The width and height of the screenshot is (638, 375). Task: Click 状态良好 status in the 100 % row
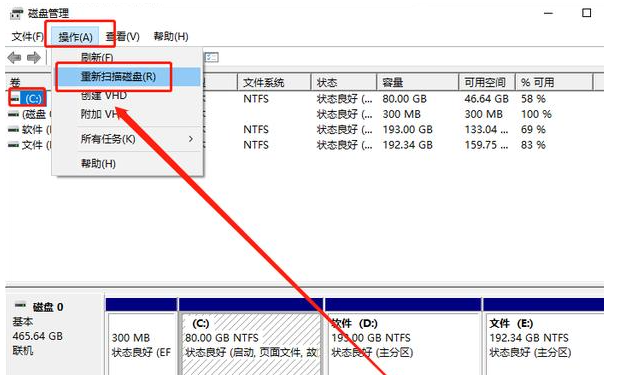[x=344, y=114]
